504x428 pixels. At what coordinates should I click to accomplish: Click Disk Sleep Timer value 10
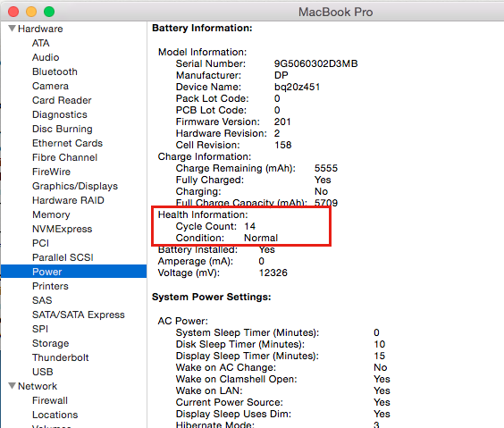pos(380,344)
